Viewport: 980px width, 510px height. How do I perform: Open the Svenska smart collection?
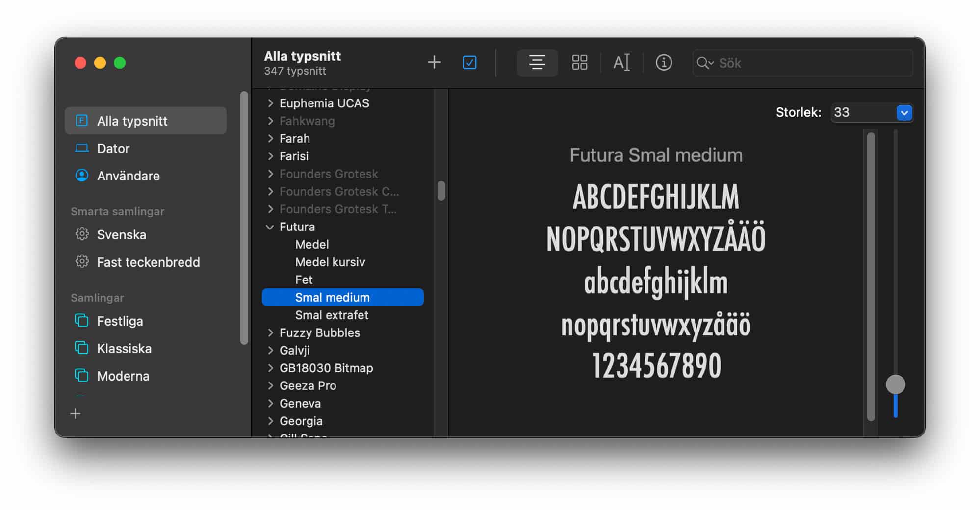[x=146, y=234]
